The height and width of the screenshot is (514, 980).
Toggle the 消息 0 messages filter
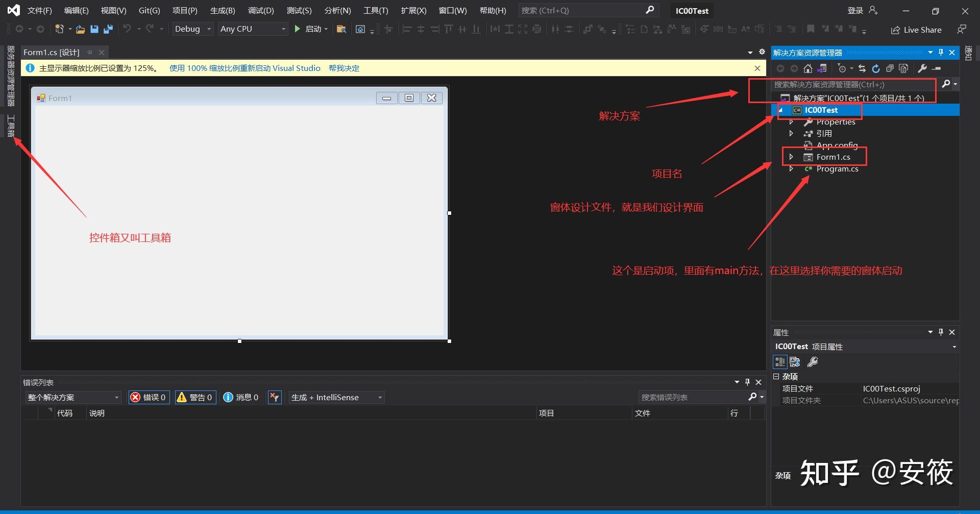point(241,397)
